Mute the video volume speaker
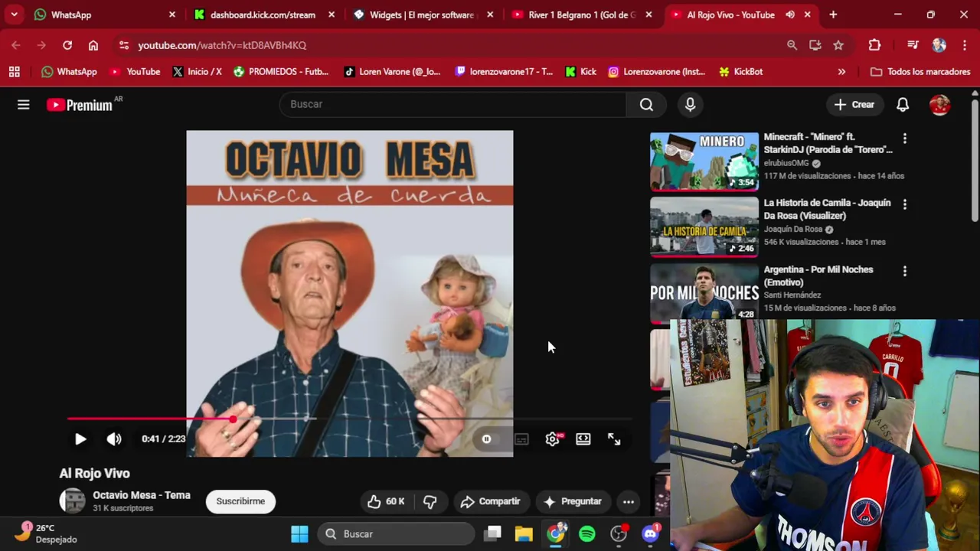This screenshot has width=980, height=551. point(114,439)
